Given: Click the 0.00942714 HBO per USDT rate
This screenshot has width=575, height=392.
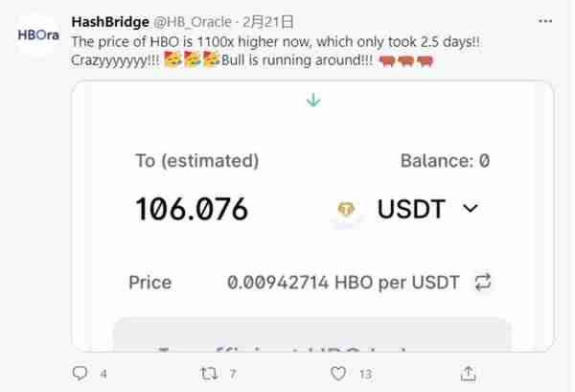Looking at the screenshot, I should point(343,283).
